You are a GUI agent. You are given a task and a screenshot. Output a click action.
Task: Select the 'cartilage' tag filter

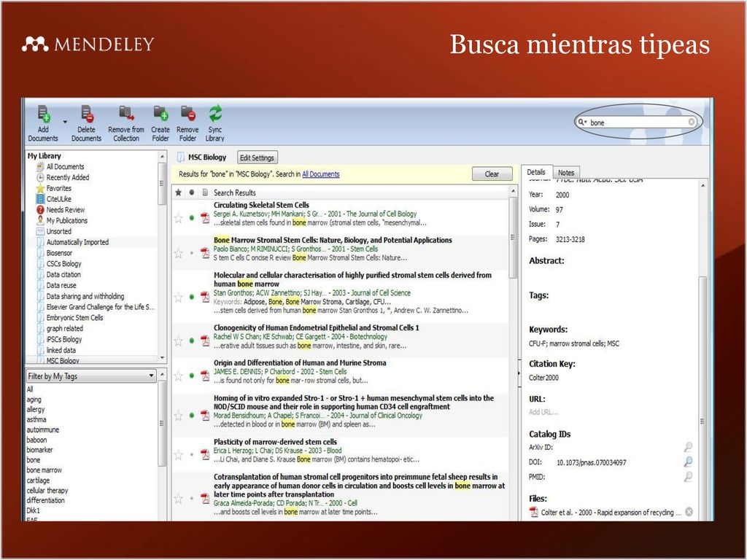pyautogui.click(x=38, y=480)
